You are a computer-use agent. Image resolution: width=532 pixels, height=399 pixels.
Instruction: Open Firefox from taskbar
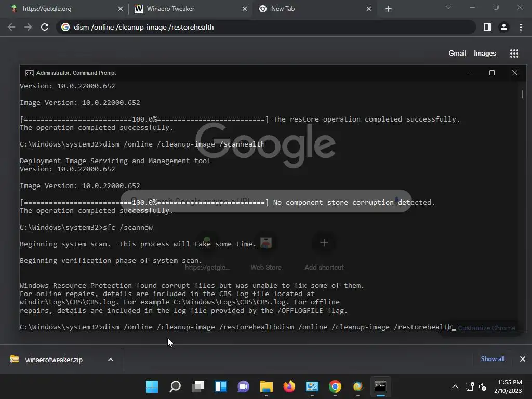(289, 387)
